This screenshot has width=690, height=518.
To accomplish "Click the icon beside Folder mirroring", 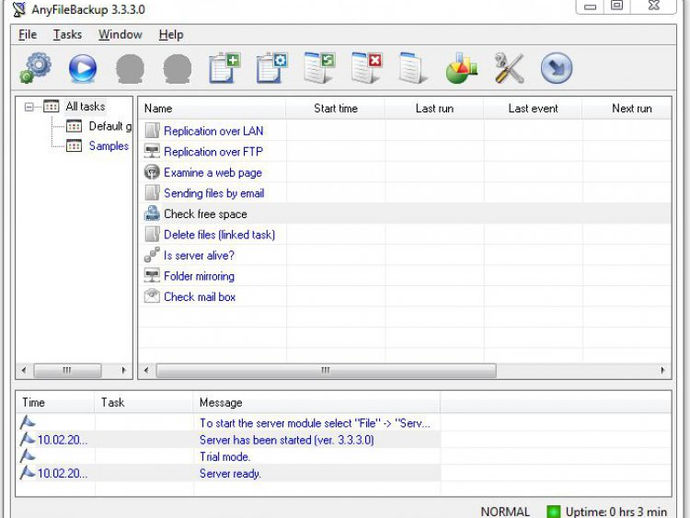I will click(152, 276).
